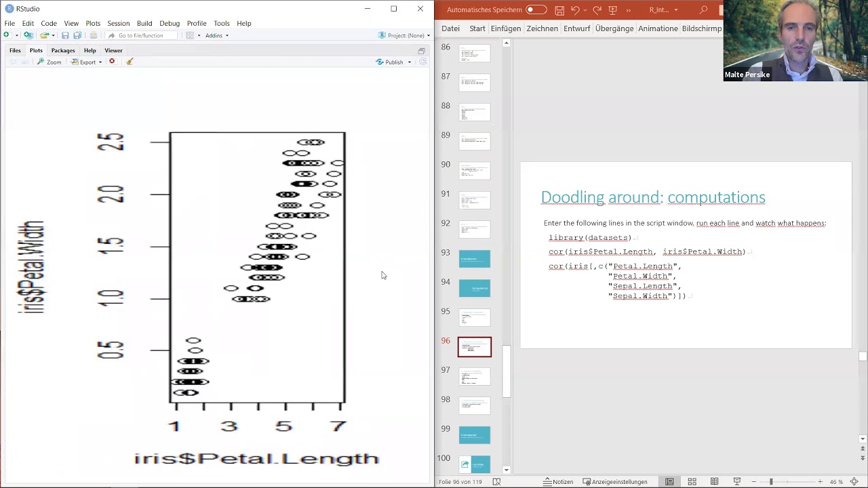868x488 pixels.
Task: Switch to slide sorter view
Action: point(692,482)
